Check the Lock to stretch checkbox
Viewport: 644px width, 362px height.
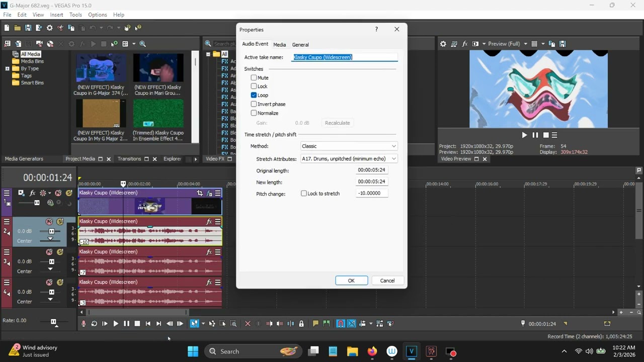304,194
